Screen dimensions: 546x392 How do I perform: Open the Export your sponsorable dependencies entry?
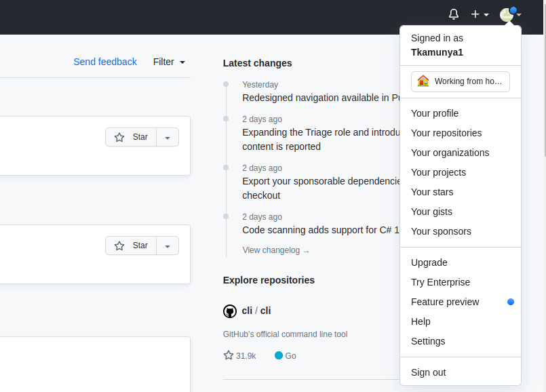coord(321,189)
